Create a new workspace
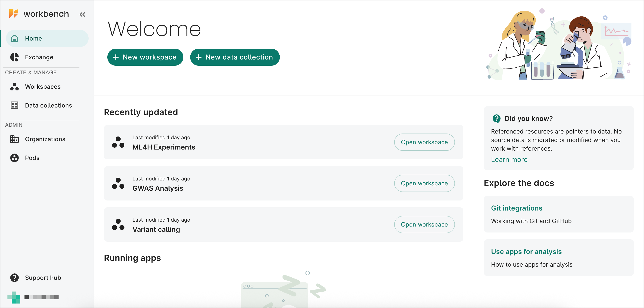Screen dimensions: 644x308 point(145,57)
